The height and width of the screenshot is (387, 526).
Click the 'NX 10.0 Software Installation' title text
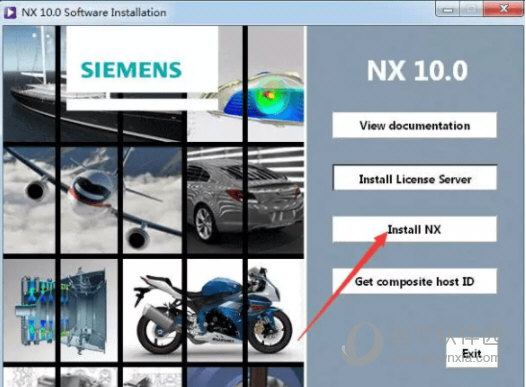click(94, 12)
